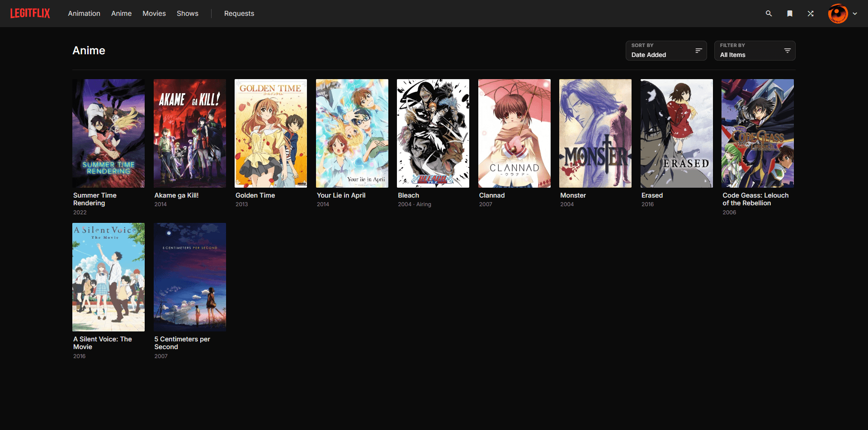Click the 'Clannad' title text
Image resolution: width=868 pixels, height=430 pixels.
pyautogui.click(x=492, y=195)
